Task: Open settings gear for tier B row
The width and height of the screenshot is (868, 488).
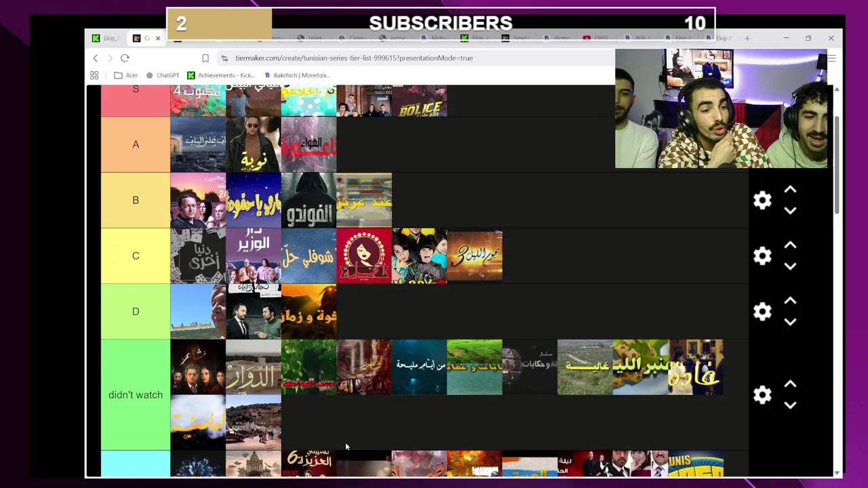Action: (762, 200)
